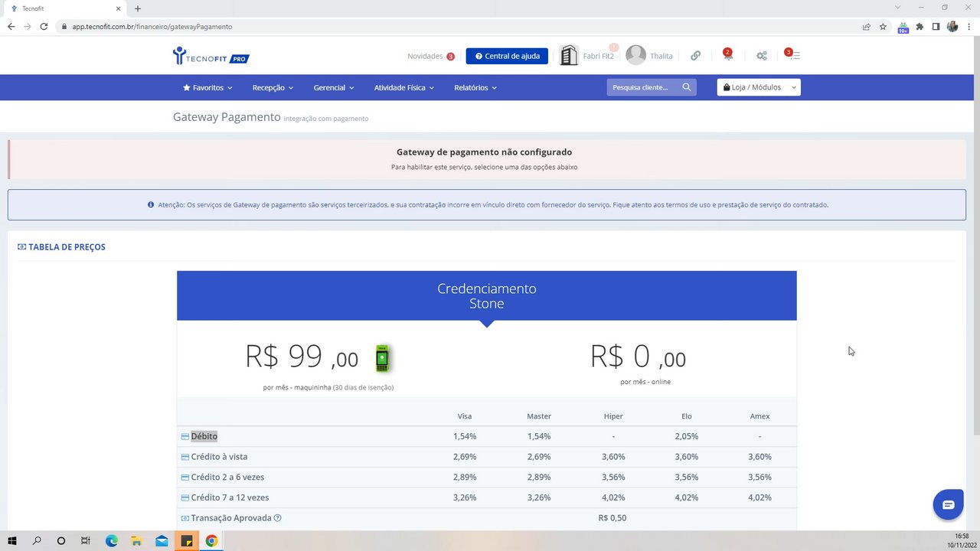Click the R$ 0,50 transaction value
Viewport: 980px width, 551px height.
[612, 518]
